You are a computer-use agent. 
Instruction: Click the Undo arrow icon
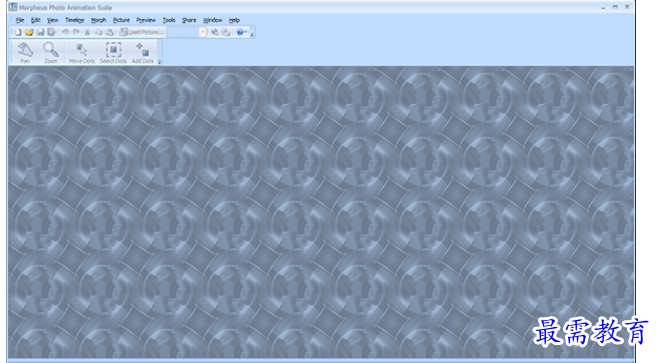coord(65,32)
